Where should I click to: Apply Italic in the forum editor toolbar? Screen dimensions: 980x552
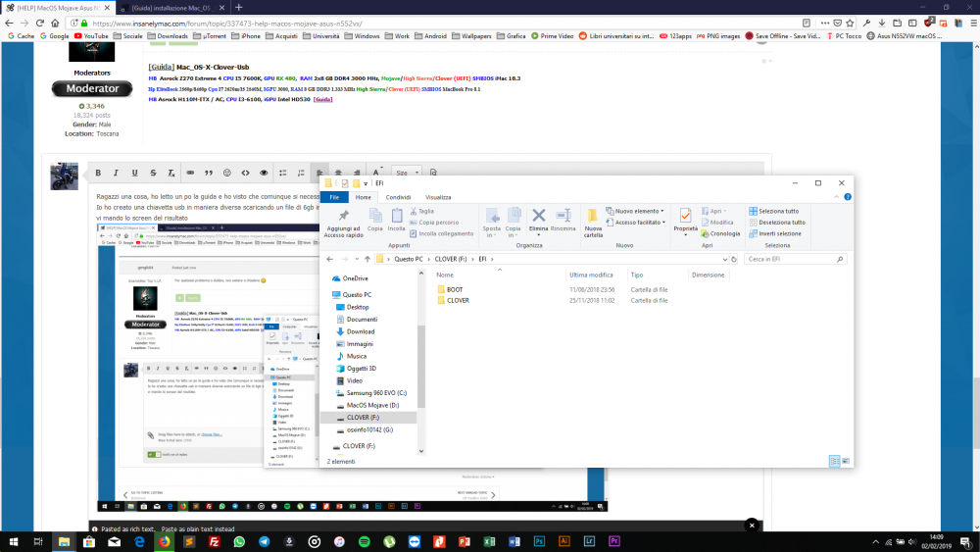tap(116, 174)
